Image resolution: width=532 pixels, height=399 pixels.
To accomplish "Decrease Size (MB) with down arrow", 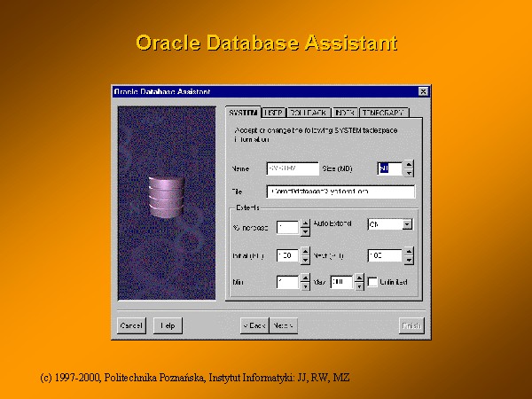I will click(x=409, y=173).
